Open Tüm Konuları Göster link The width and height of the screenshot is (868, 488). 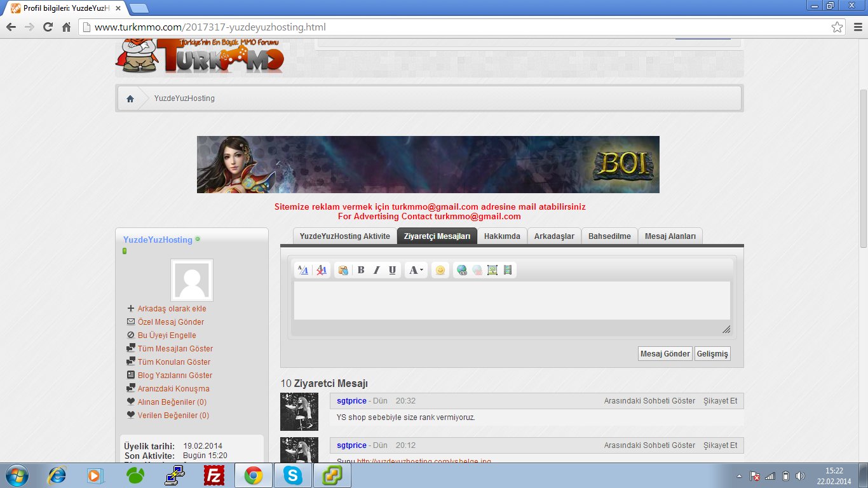tap(174, 362)
